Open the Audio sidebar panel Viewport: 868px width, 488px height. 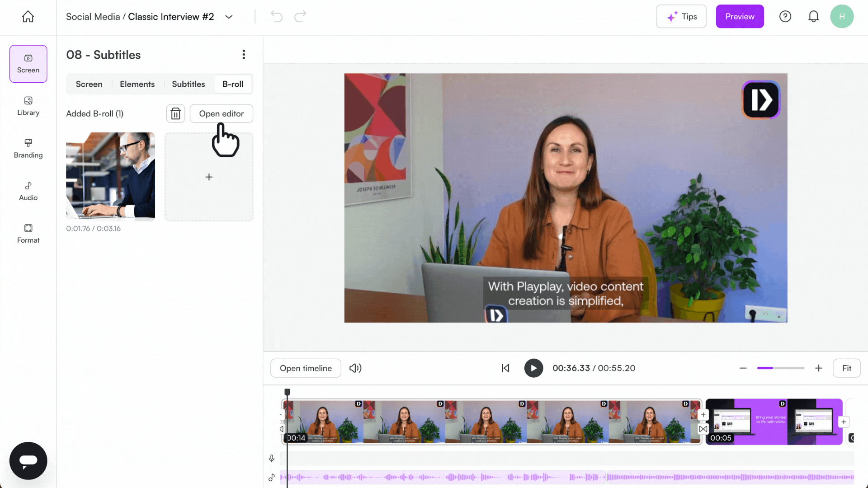click(x=28, y=191)
